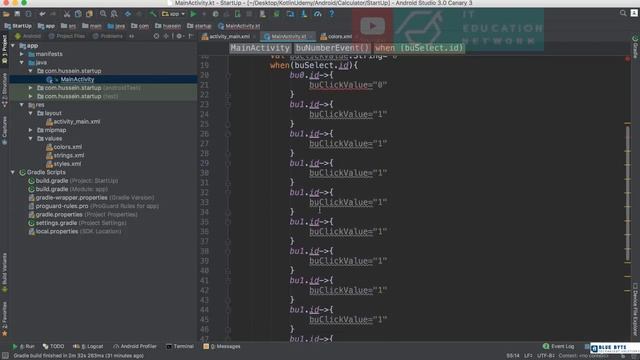Open the TODO tool window
Viewport: 640px width, 360px height.
pyautogui.click(x=53, y=347)
